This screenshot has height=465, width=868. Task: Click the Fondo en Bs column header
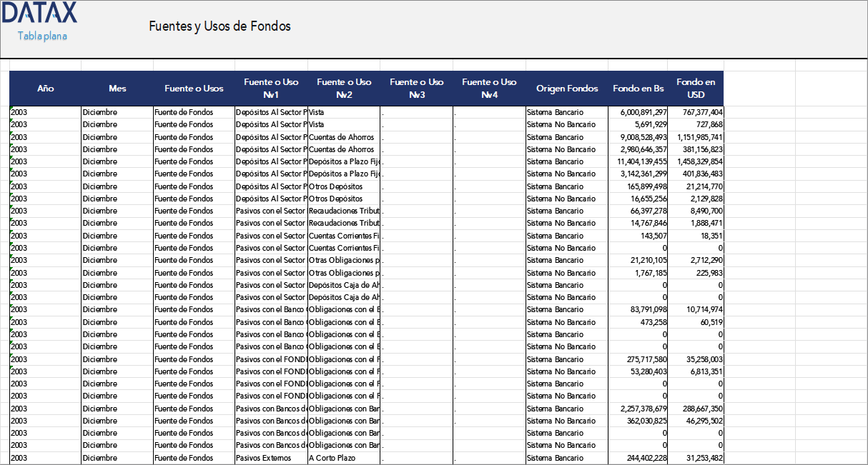pyautogui.click(x=638, y=88)
